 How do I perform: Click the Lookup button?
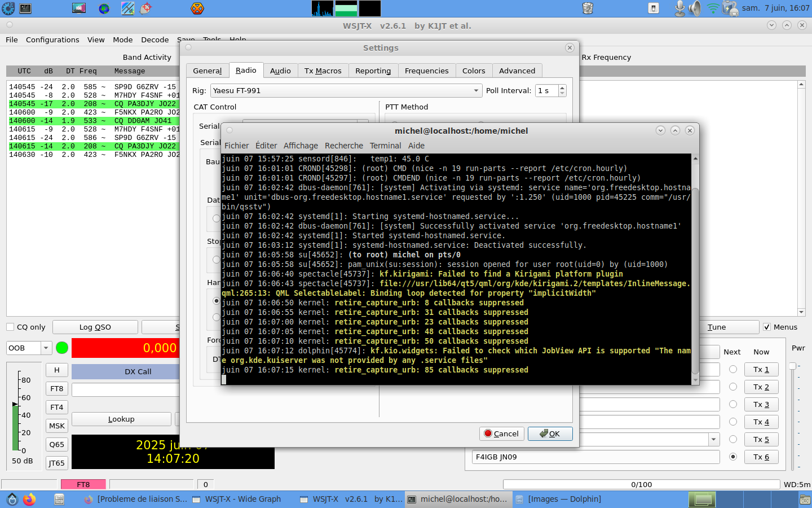(x=121, y=419)
